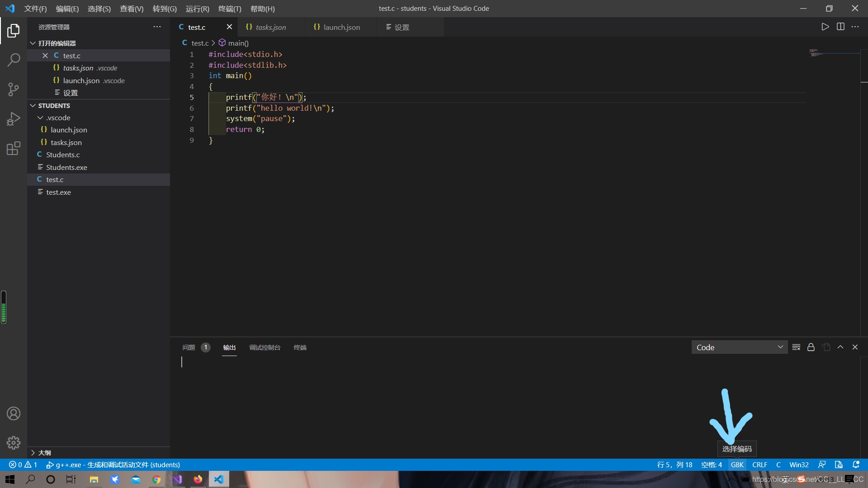
Task: Open the View menu
Action: pyautogui.click(x=132, y=9)
